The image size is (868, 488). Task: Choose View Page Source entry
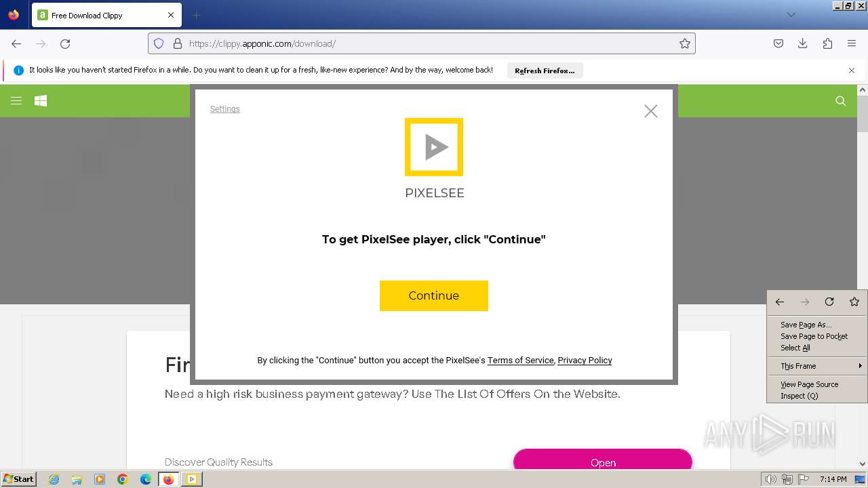(x=817, y=384)
